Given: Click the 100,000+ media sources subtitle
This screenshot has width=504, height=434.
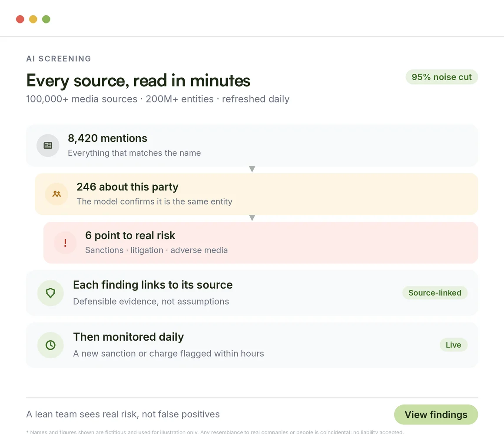Looking at the screenshot, I should click(158, 99).
